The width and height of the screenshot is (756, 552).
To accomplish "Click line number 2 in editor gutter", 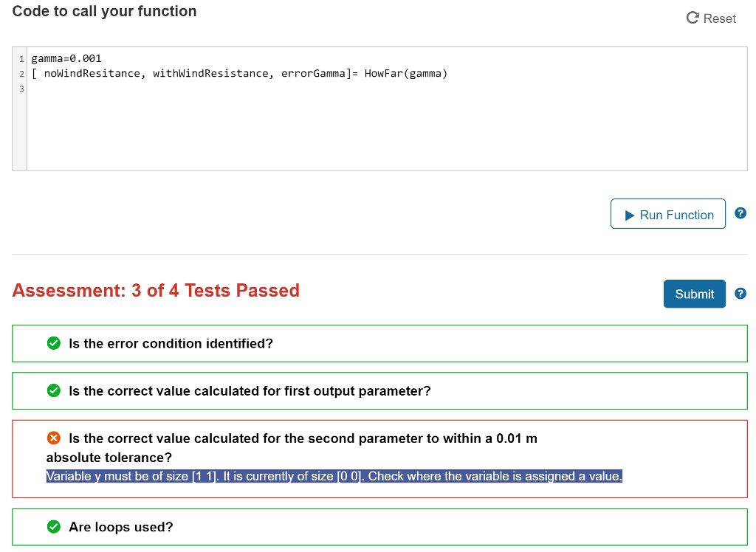I will [21, 74].
